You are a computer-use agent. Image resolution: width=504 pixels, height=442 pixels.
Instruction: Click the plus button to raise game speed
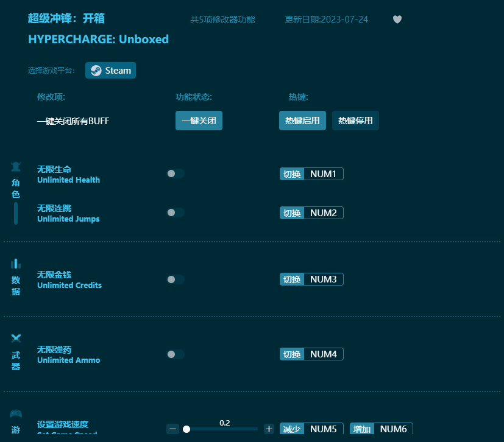pyautogui.click(x=269, y=429)
